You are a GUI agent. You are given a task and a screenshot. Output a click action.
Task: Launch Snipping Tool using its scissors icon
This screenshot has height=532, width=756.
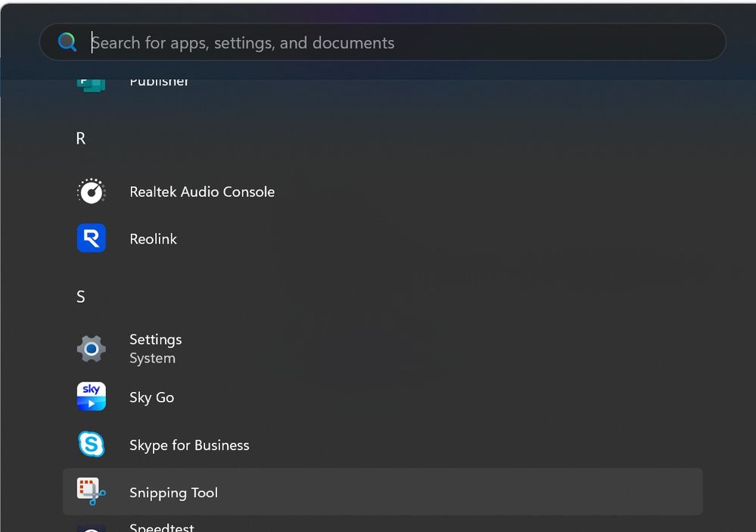(91, 492)
